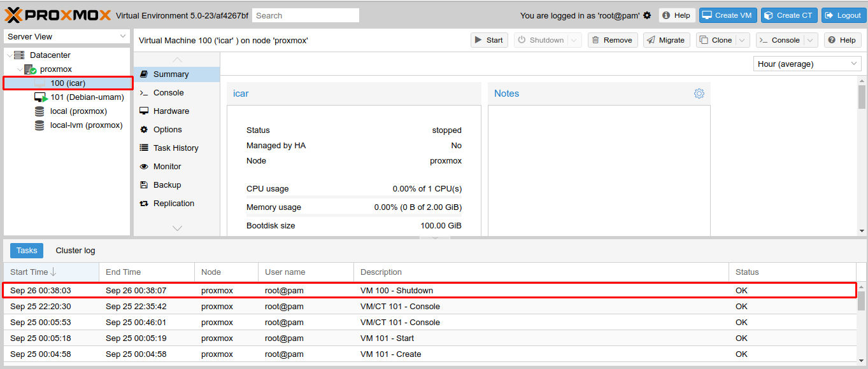Open the Backup section
This screenshot has width=868, height=369.
pos(167,185)
